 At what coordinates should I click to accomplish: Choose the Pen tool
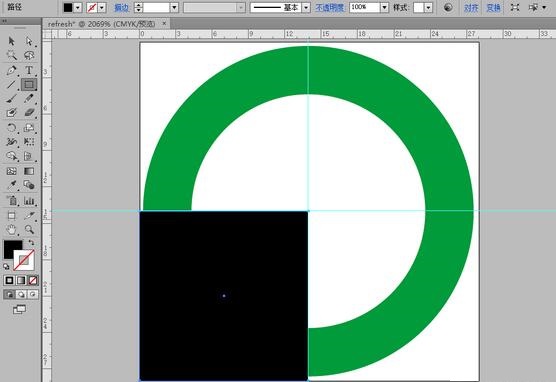(x=11, y=70)
